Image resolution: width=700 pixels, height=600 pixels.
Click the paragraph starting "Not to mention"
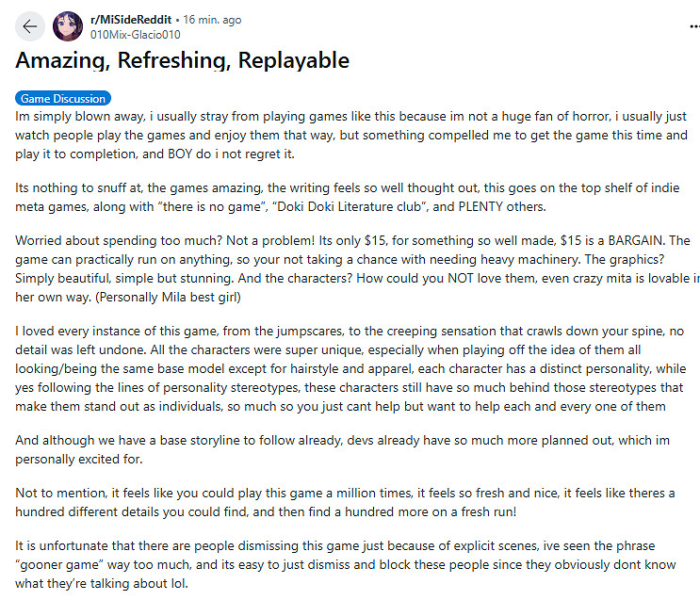tap(349, 504)
